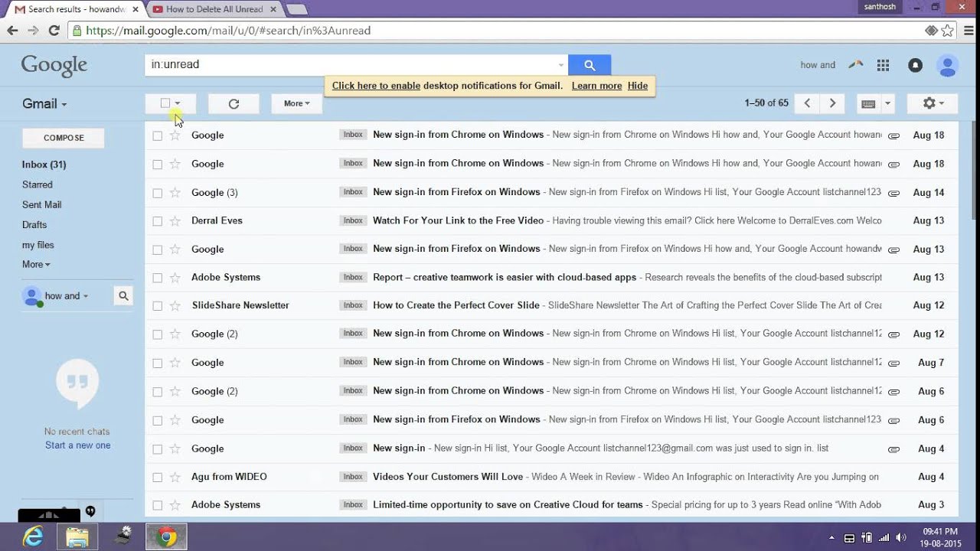Click the Hangouts quote bubble icon
The width and height of the screenshot is (980, 551).
(77, 383)
